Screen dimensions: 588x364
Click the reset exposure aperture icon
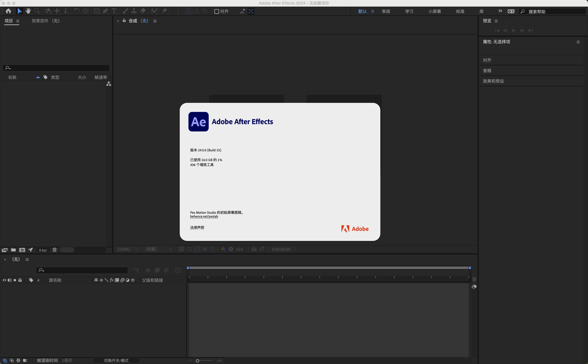[x=231, y=249]
